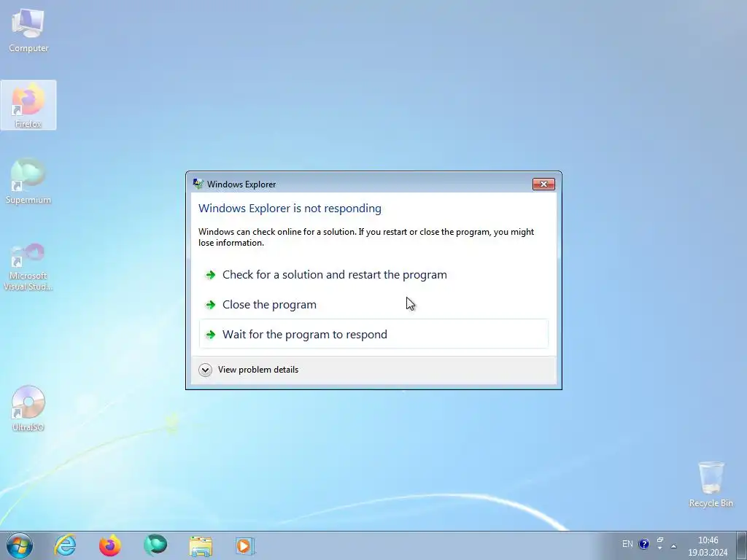
Task: Click the clock showing 10:46
Action: pos(708,546)
